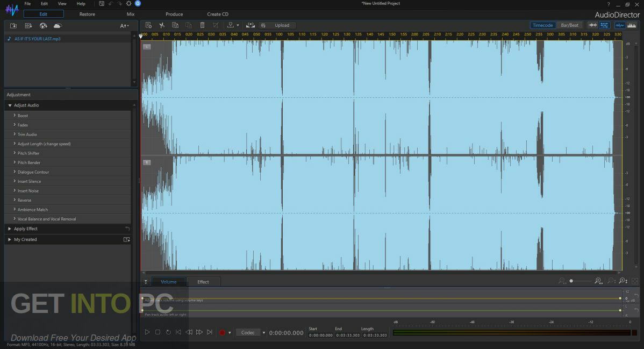Click the Copy icon on edit toolbar
This screenshot has height=349, width=644.
(175, 25)
